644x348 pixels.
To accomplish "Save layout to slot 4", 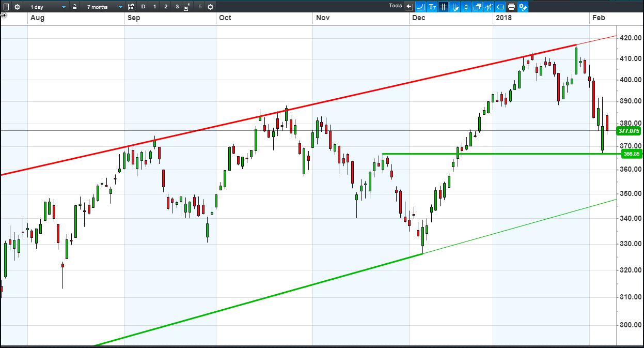I will tap(187, 7).
